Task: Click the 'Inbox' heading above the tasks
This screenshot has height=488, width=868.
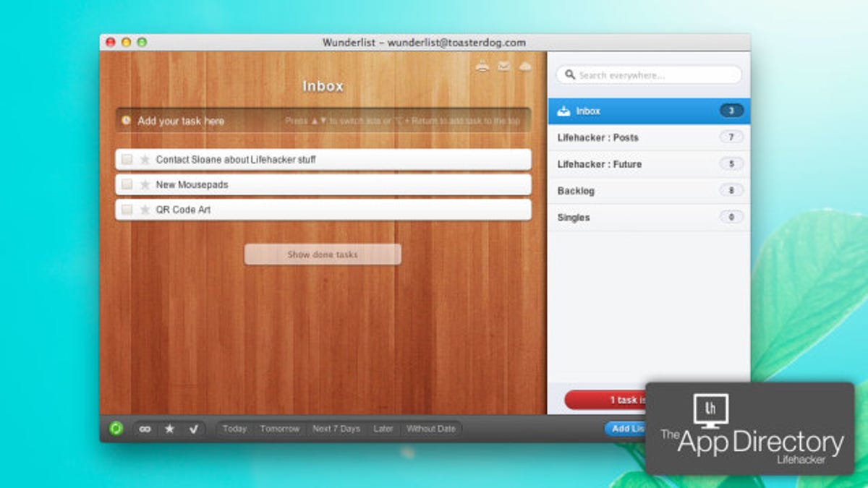Action: point(323,86)
